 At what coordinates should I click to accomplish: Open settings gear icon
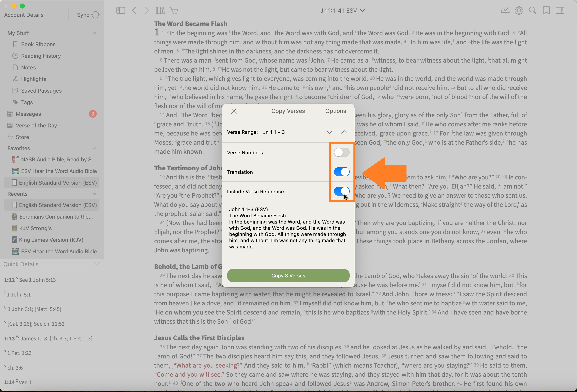(x=519, y=10)
